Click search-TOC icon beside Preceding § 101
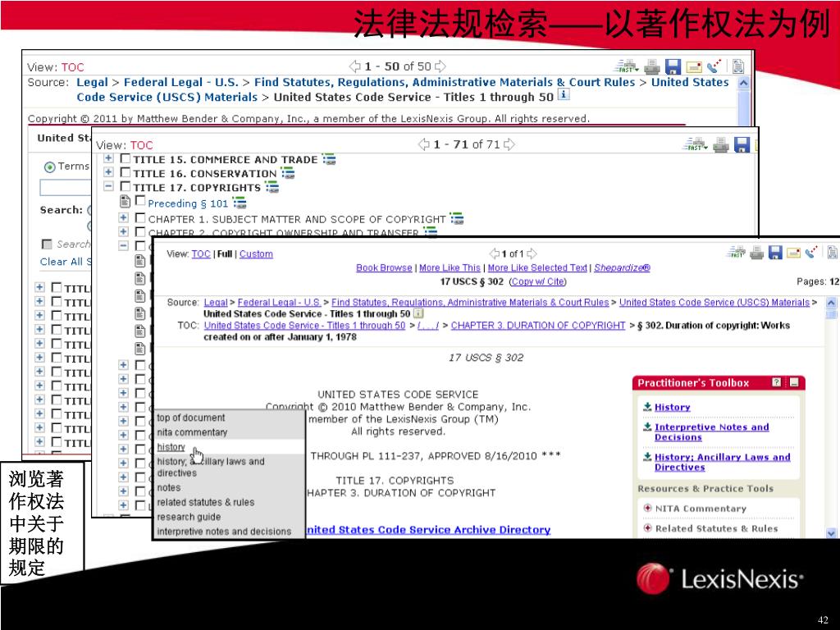Viewport: 840px width, 630px height. tap(240, 203)
